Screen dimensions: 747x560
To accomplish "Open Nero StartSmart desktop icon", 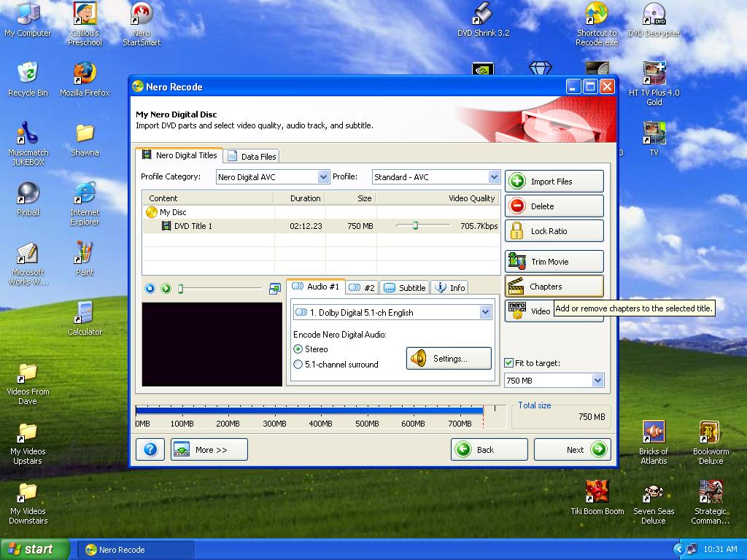I will click(x=142, y=24).
